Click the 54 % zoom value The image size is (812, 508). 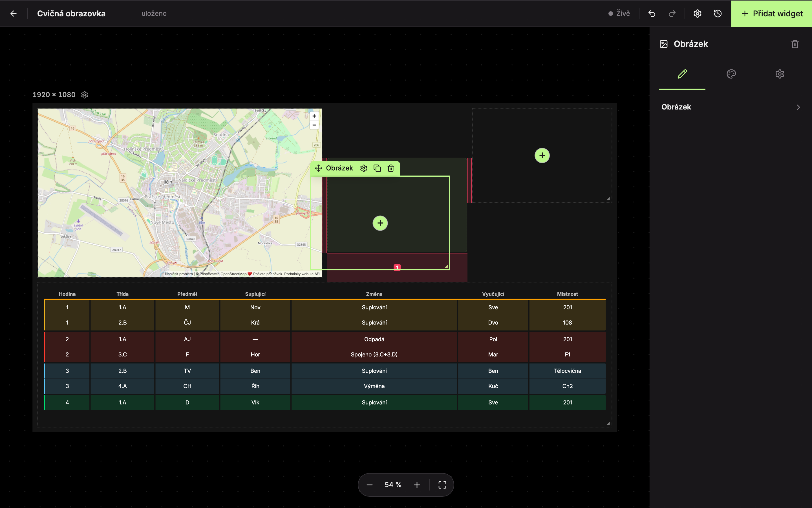393,485
